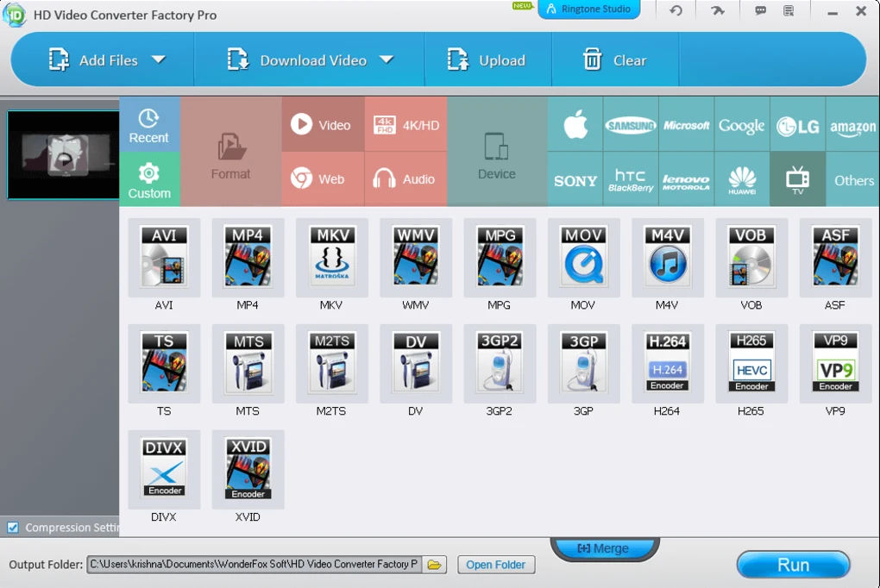
Task: Switch to the Audio format category
Action: [x=405, y=179]
